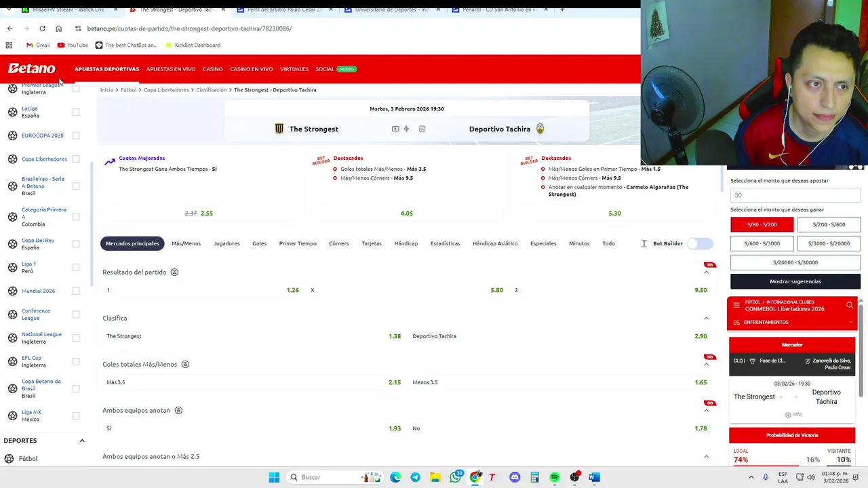Click the amount to bet input field
Image resolution: width=868 pixels, height=488 pixels.
tap(795, 195)
